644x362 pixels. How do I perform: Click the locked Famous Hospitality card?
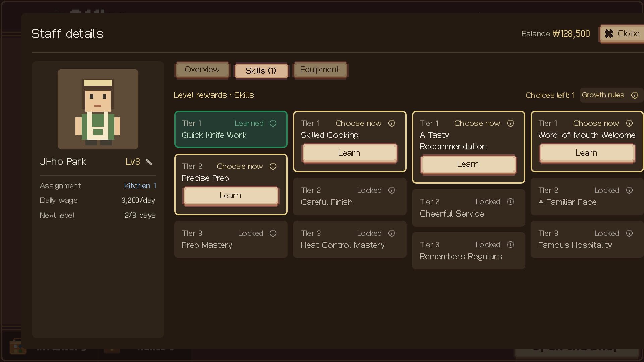[587, 239]
